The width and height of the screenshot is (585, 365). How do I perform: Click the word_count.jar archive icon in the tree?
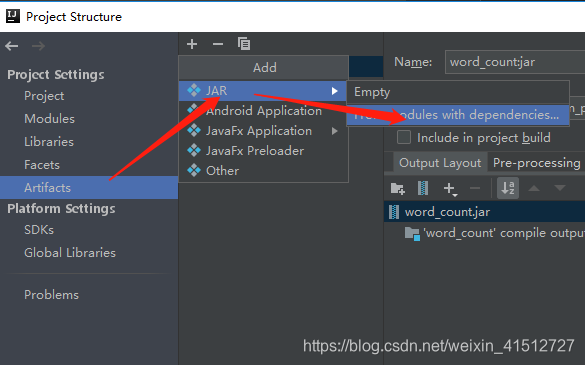click(394, 212)
